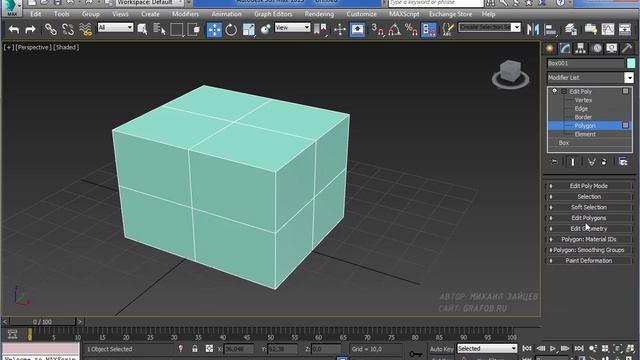Click the object color swatch beside Box001
Image resolution: width=640 pixels, height=360 pixels.
[631, 63]
